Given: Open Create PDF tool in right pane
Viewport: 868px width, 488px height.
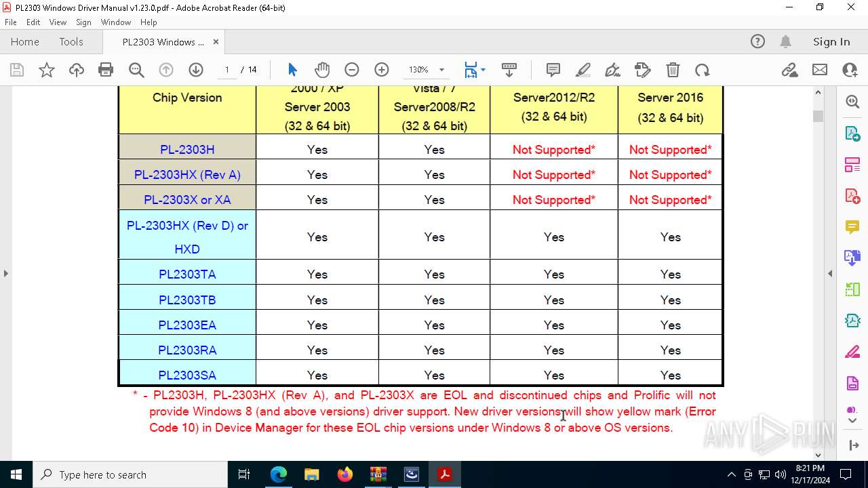Looking at the screenshot, I should pos(852,196).
